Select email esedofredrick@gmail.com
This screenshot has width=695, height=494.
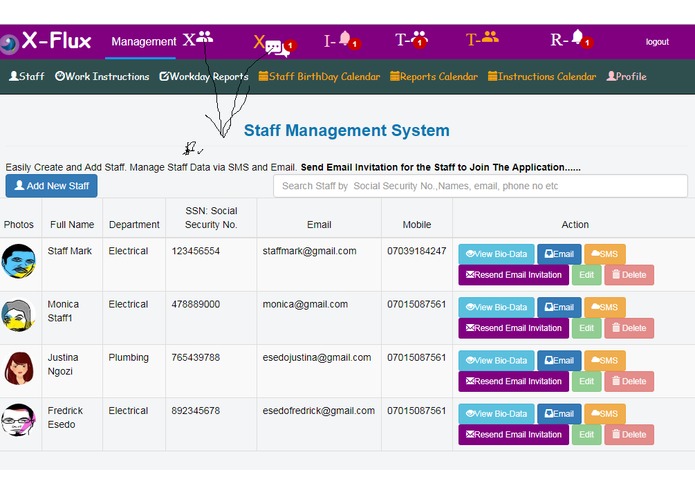[318, 411]
